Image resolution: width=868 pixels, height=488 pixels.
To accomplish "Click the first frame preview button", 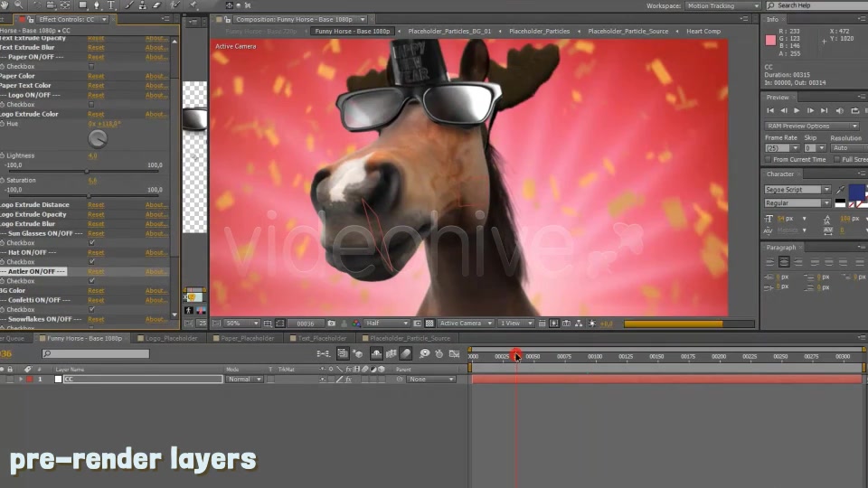I will [x=770, y=110].
